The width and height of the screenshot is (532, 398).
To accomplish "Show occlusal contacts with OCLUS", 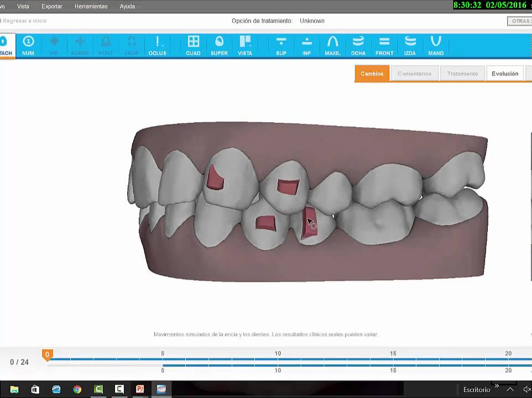I will point(158,46).
